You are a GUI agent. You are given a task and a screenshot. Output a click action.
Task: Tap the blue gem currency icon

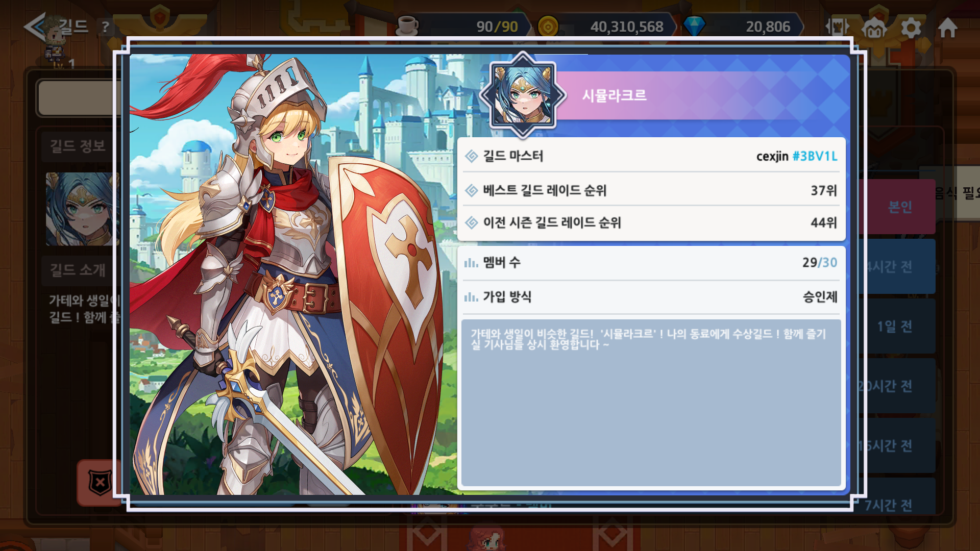(694, 26)
